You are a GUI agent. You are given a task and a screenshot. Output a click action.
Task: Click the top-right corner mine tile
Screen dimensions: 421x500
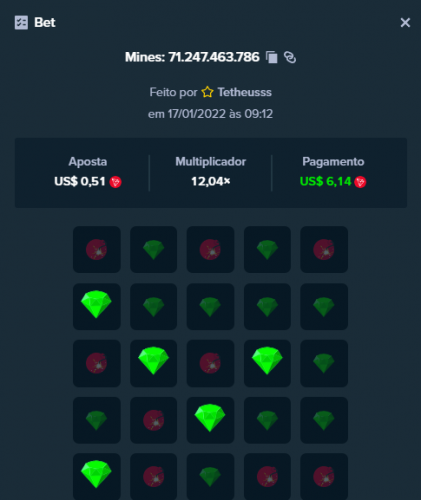point(324,249)
